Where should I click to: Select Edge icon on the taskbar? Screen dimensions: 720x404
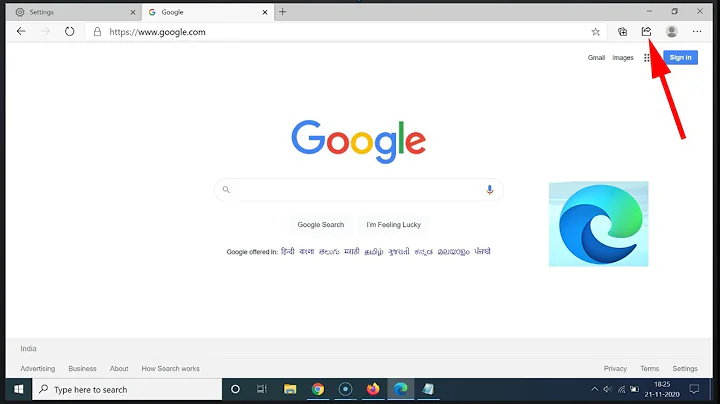tap(401, 389)
